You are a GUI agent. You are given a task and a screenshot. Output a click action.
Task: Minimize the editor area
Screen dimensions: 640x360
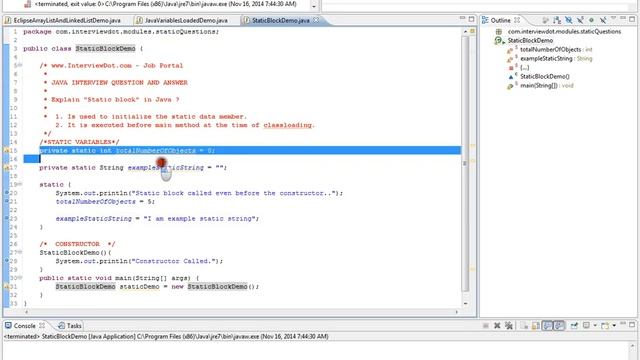pyautogui.click(x=462, y=18)
